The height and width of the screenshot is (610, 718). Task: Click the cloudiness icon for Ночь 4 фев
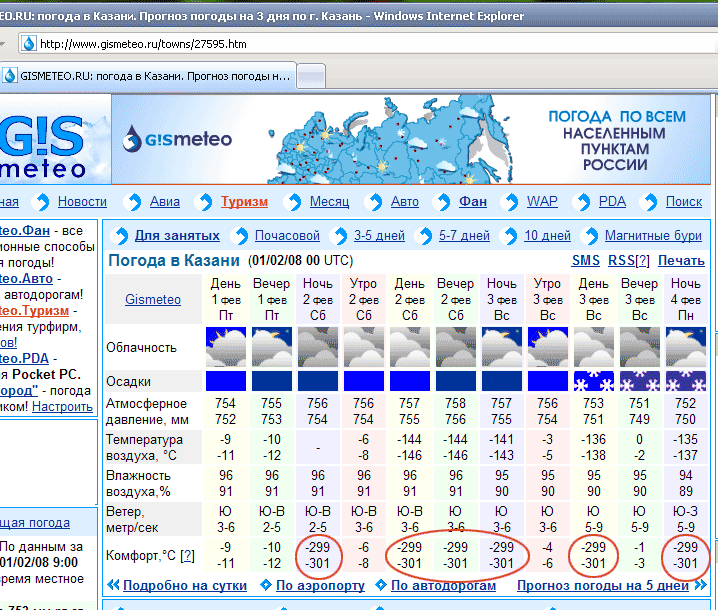pos(685,347)
